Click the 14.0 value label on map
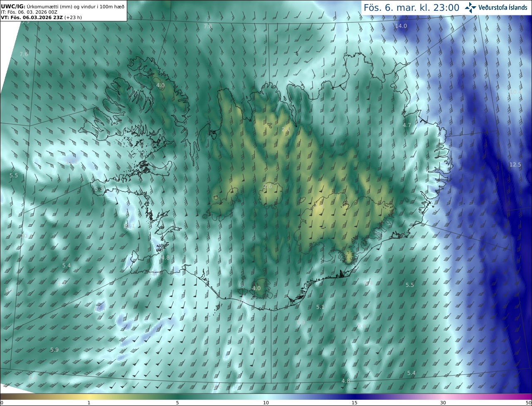The width and height of the screenshot is (532, 406). (x=401, y=26)
